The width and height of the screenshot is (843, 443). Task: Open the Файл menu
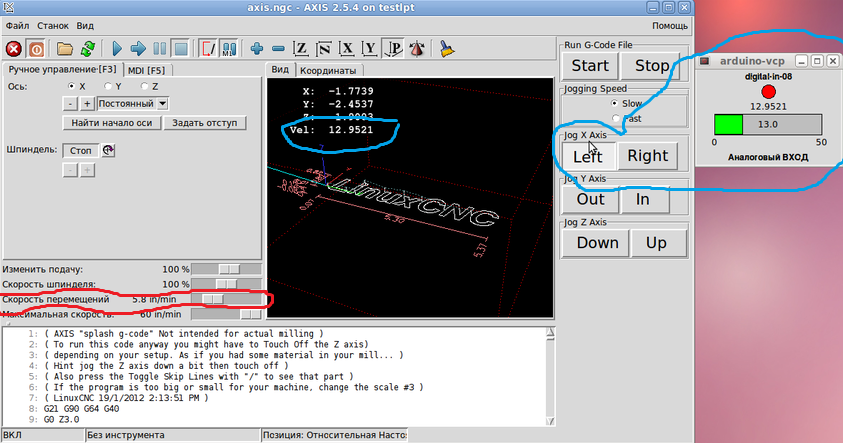tap(17, 26)
